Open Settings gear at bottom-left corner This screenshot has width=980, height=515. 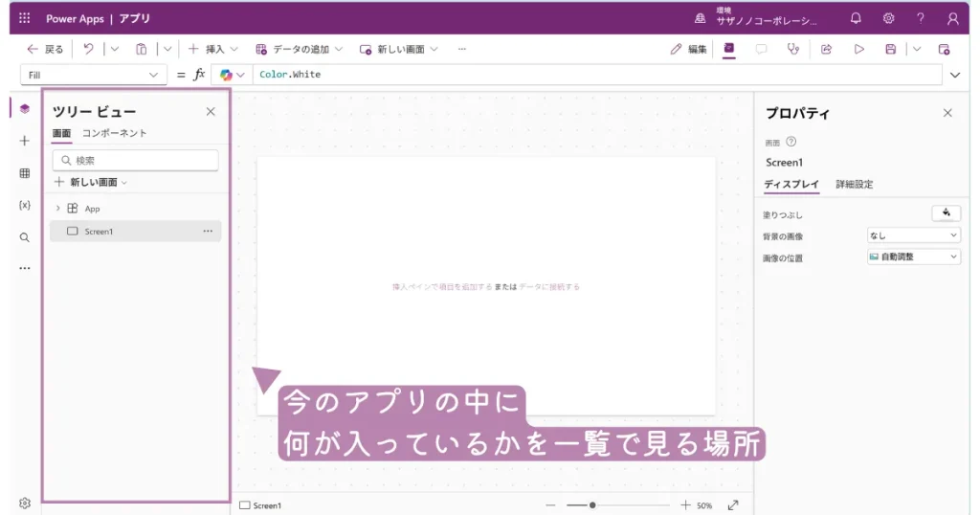tap(25, 503)
